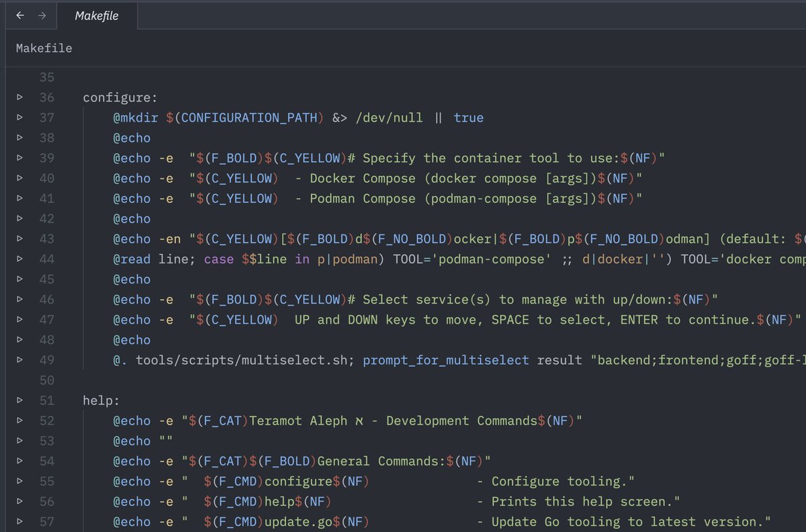Click the run triangle on line 40

20,178
